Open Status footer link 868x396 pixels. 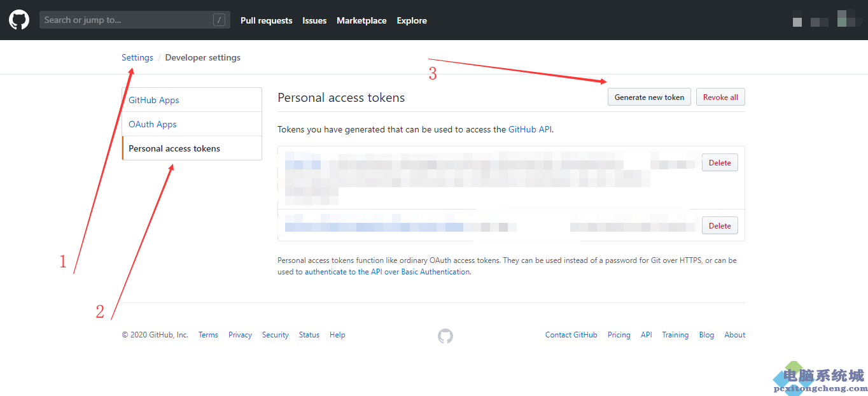coord(309,335)
